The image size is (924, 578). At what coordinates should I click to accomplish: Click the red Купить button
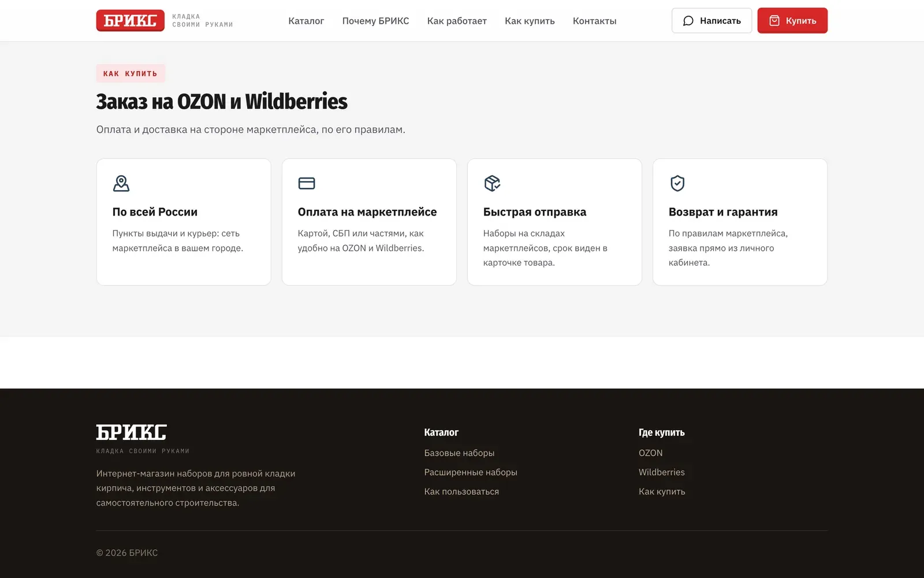(792, 21)
